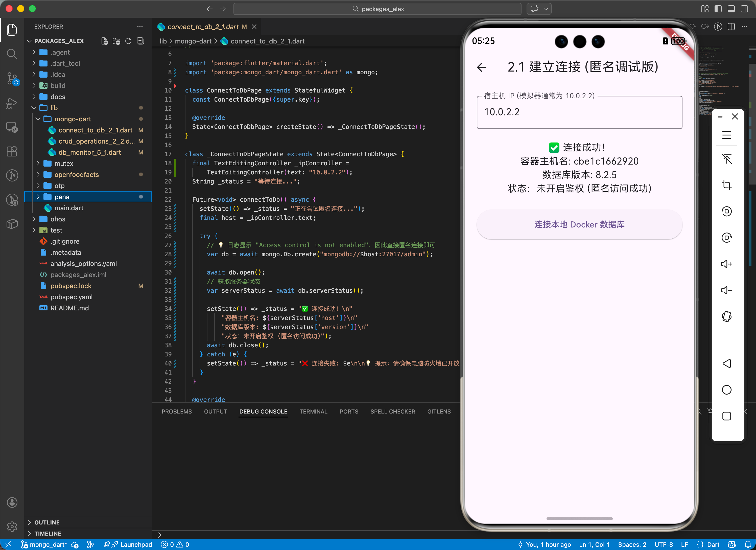The height and width of the screenshot is (550, 756).
Task: Switch to the PROBLEMS panel tab
Action: [176, 411]
